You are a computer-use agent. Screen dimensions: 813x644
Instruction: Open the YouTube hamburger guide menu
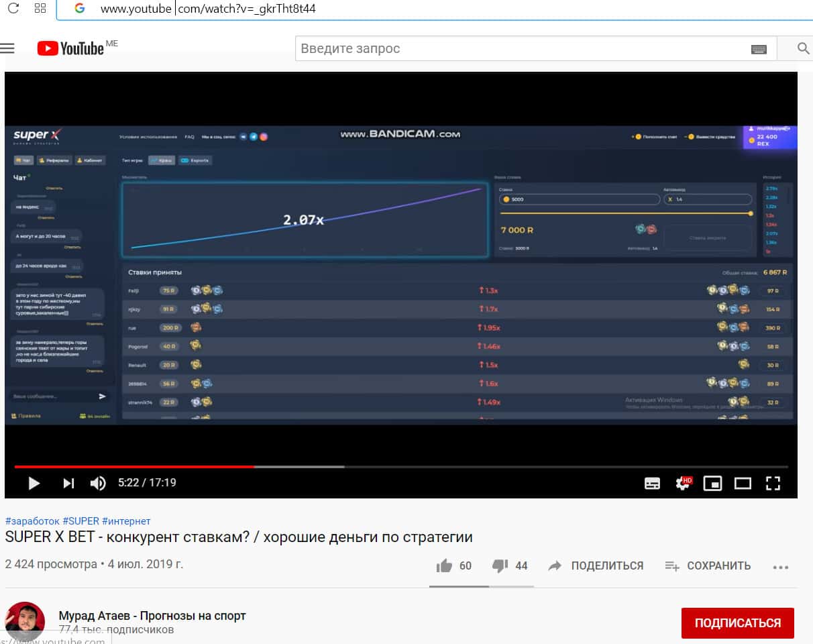pyautogui.click(x=7, y=48)
